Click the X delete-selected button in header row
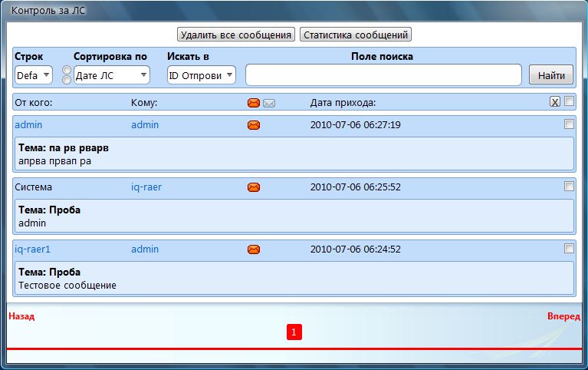Screen dimensions: 588x370 click(555, 102)
